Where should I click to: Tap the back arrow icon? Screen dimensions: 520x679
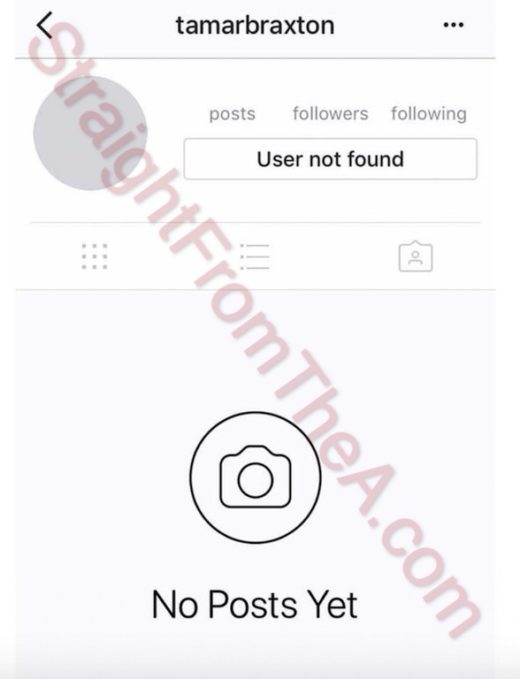click(45, 25)
